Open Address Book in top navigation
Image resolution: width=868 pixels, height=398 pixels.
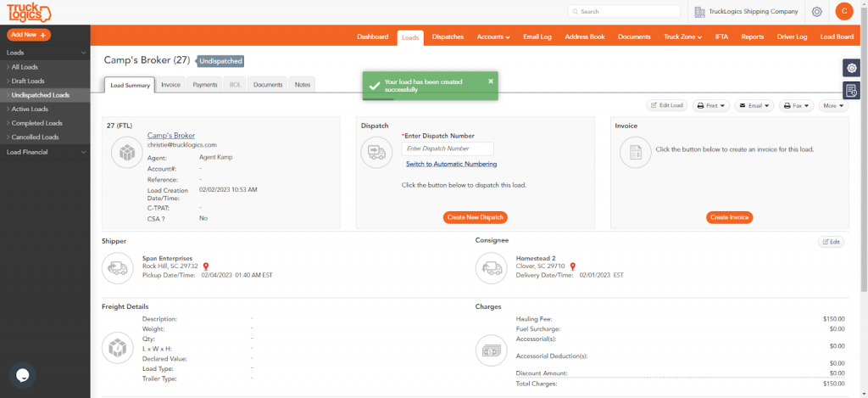click(585, 36)
